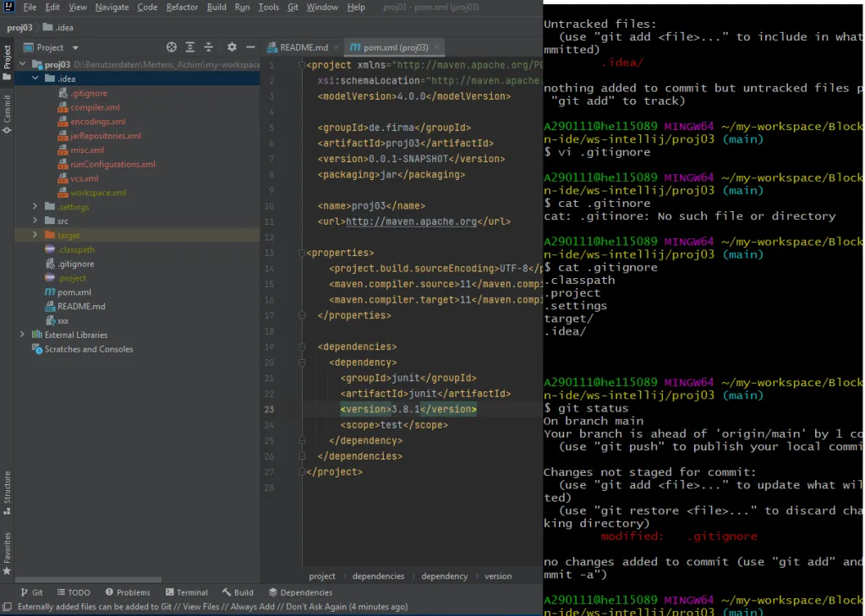Open the TODO tool window button
Screen dimensions: 865x616
[74, 592]
